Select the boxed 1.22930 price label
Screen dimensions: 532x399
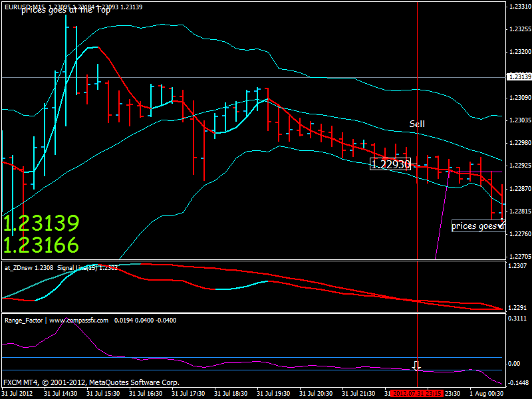390,164
